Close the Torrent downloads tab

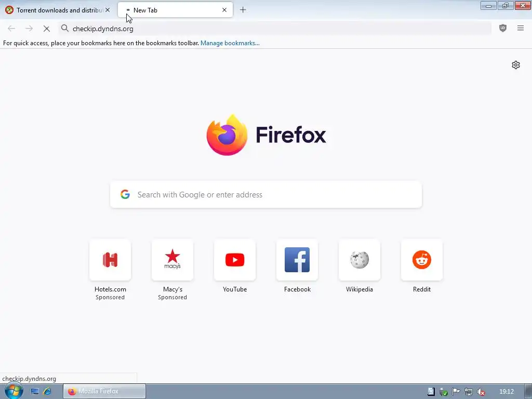108,10
